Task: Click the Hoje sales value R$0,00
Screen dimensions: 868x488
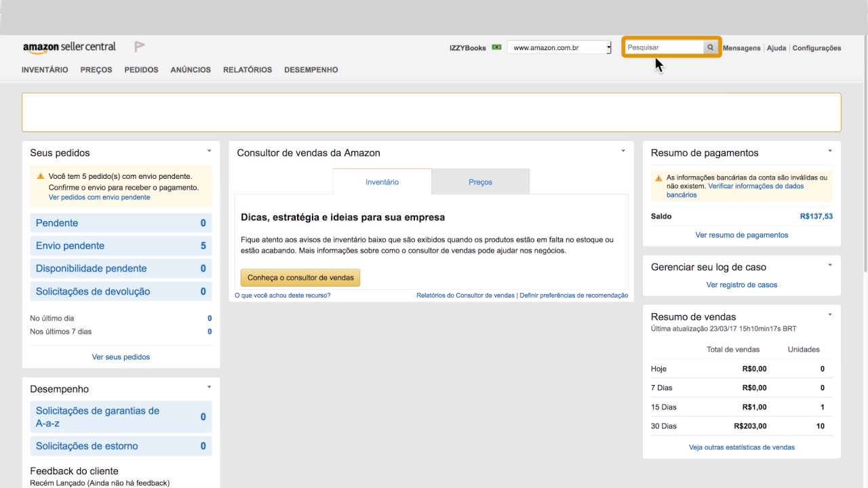Action: tap(754, 369)
